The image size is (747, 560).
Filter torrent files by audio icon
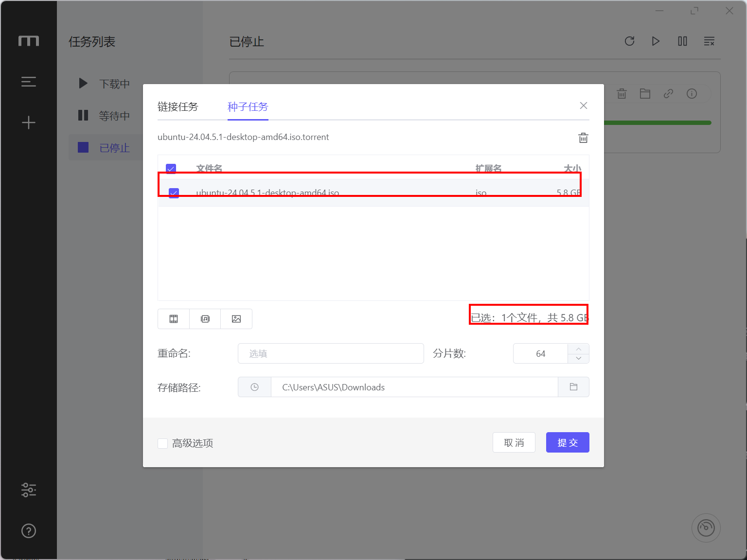pos(205,319)
